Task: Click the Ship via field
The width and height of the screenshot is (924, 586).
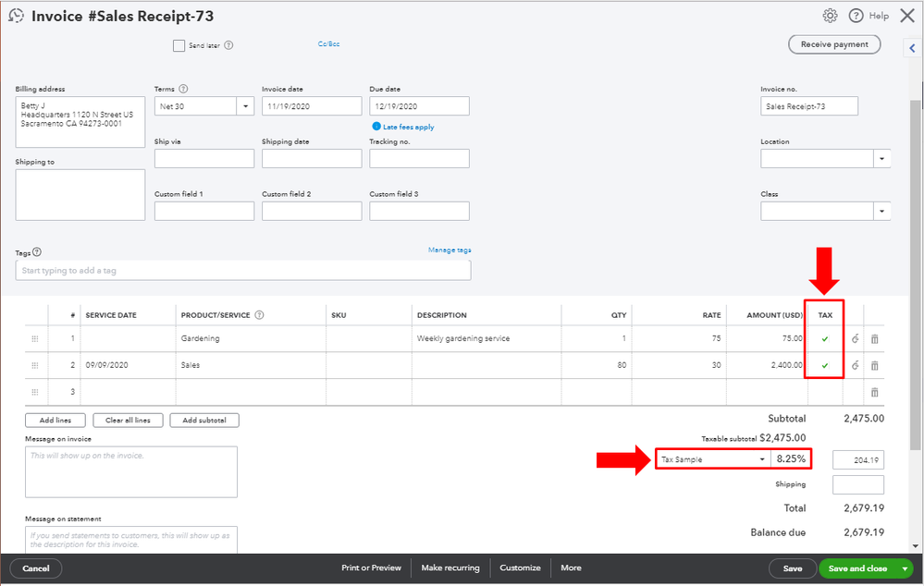Action: click(x=204, y=158)
